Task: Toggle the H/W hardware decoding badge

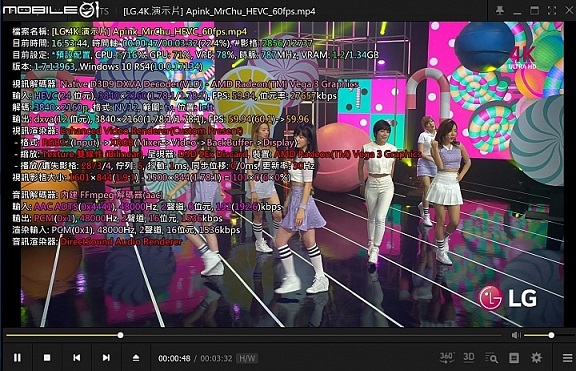Action: tap(247, 358)
